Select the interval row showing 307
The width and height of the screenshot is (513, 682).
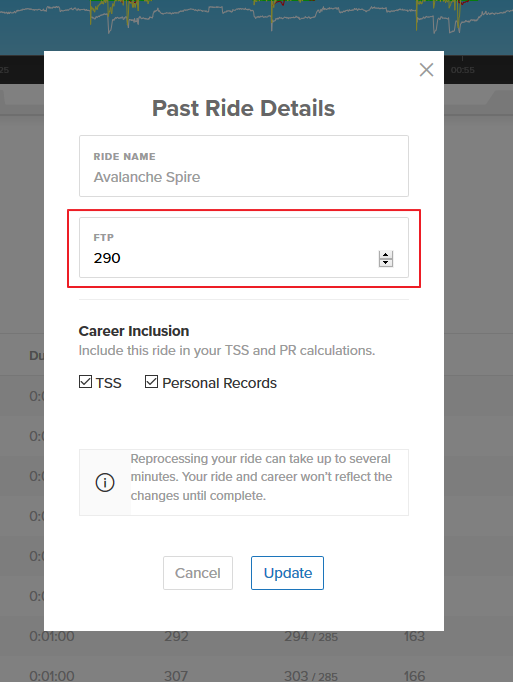pyautogui.click(x=256, y=674)
